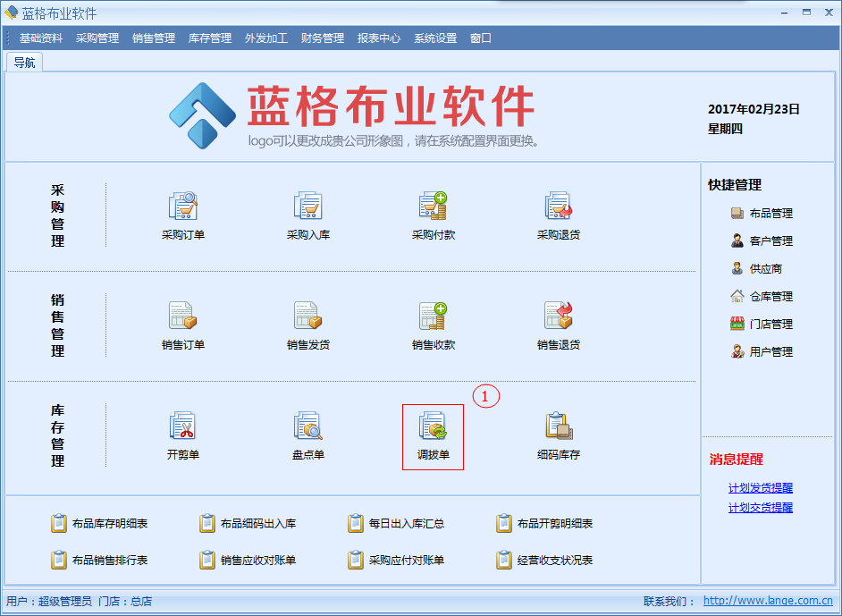Open the 调拔单 transfer order icon

(434, 426)
